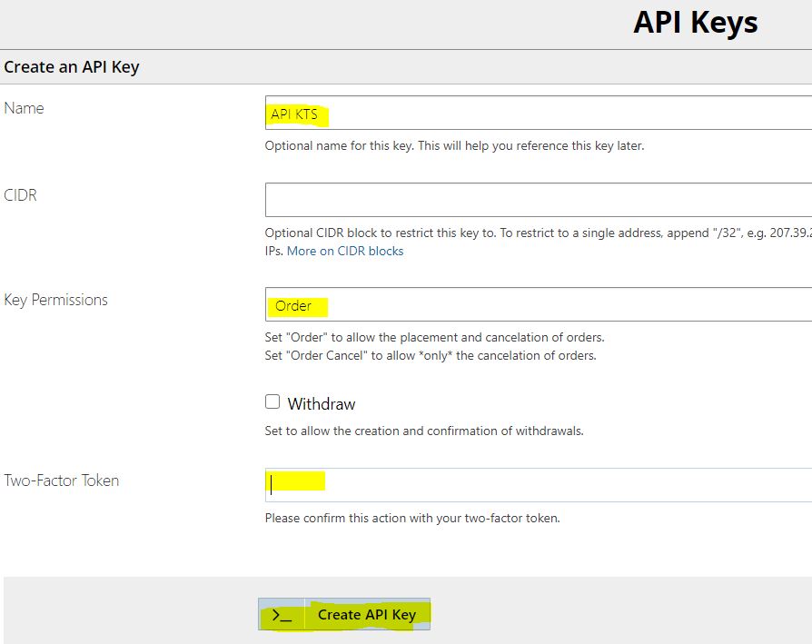Open the Key Permissions field showing Order

tap(538, 305)
